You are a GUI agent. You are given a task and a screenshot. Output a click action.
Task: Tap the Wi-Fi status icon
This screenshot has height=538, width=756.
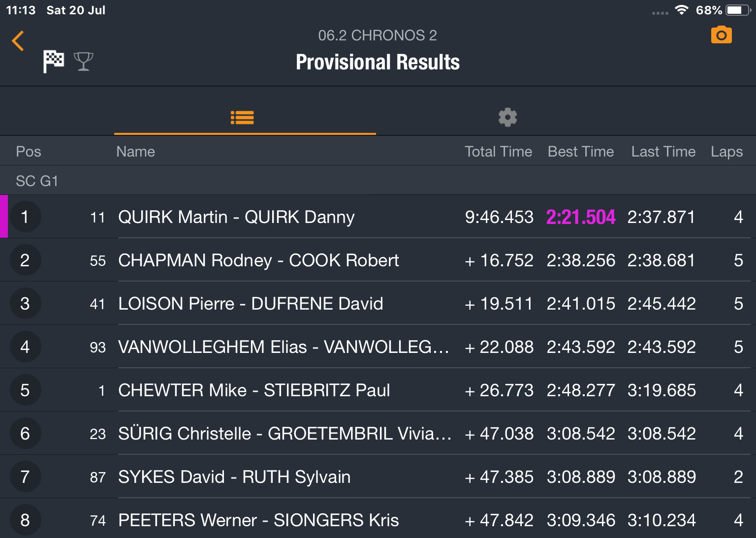(x=682, y=10)
